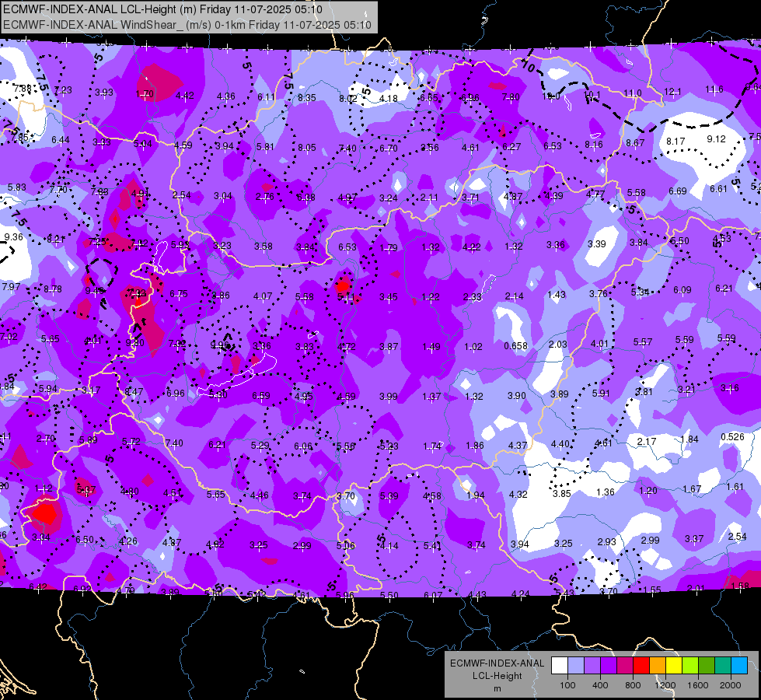Click the red legend swatch
Image resolution: width=761 pixels, height=700 pixels.
641,666
